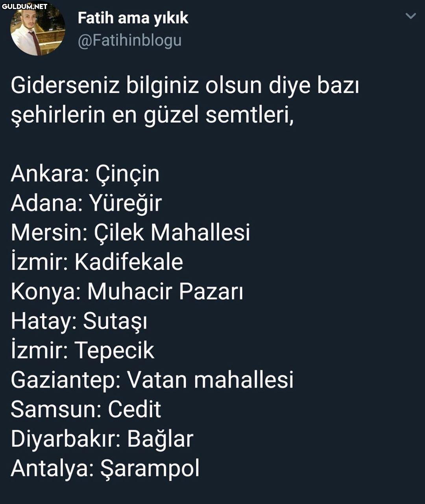This screenshot has height=504, width=425.
Task: Select the Diyarbakır: Bağlar line
Action: tap(102, 439)
